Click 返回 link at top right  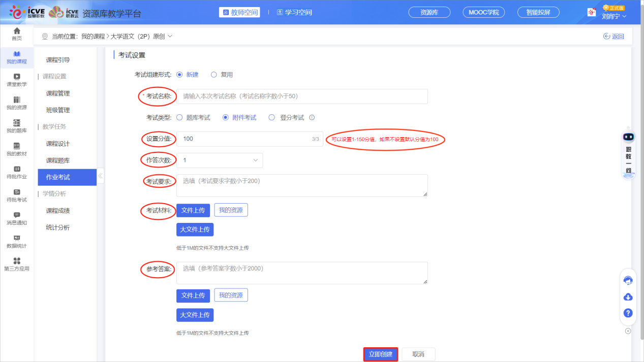click(614, 36)
